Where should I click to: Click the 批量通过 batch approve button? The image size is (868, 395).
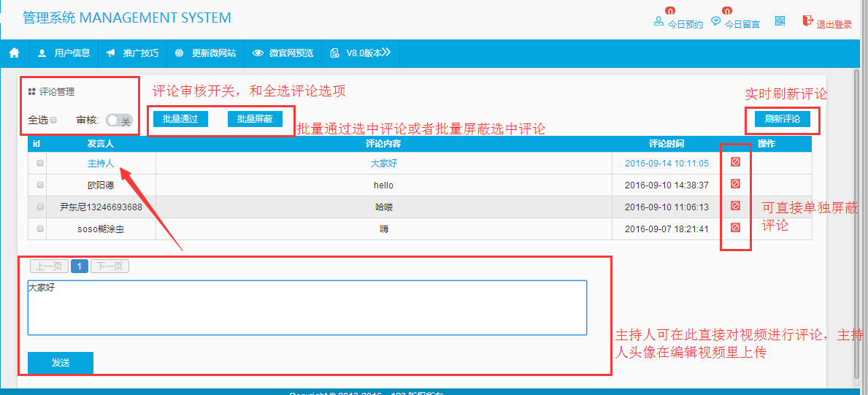pyautogui.click(x=180, y=119)
